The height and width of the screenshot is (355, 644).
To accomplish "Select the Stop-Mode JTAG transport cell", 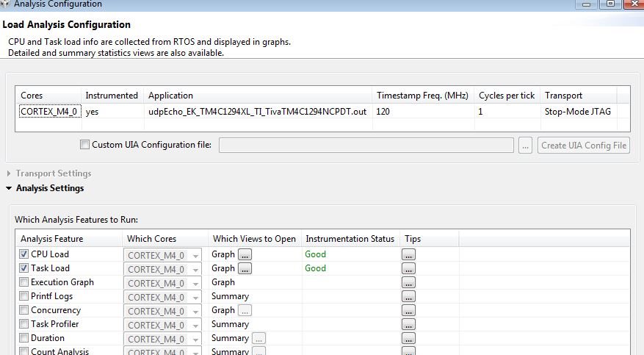I will tap(577, 111).
